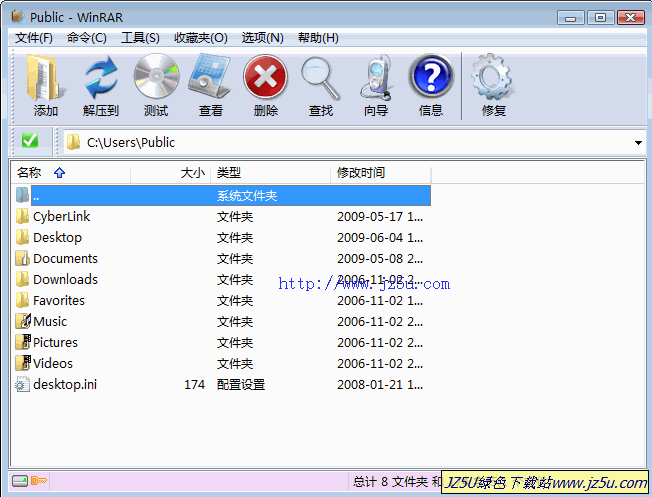Click the 2008-01-21 date of desktop.ini

(380, 385)
